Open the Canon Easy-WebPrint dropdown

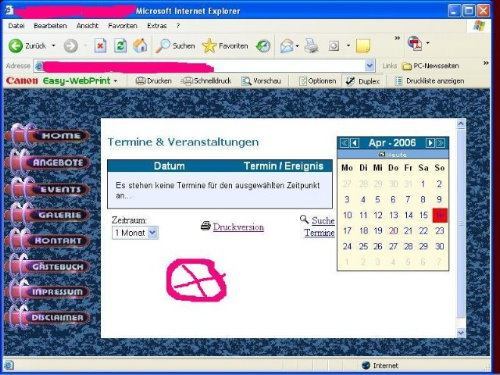115,81
